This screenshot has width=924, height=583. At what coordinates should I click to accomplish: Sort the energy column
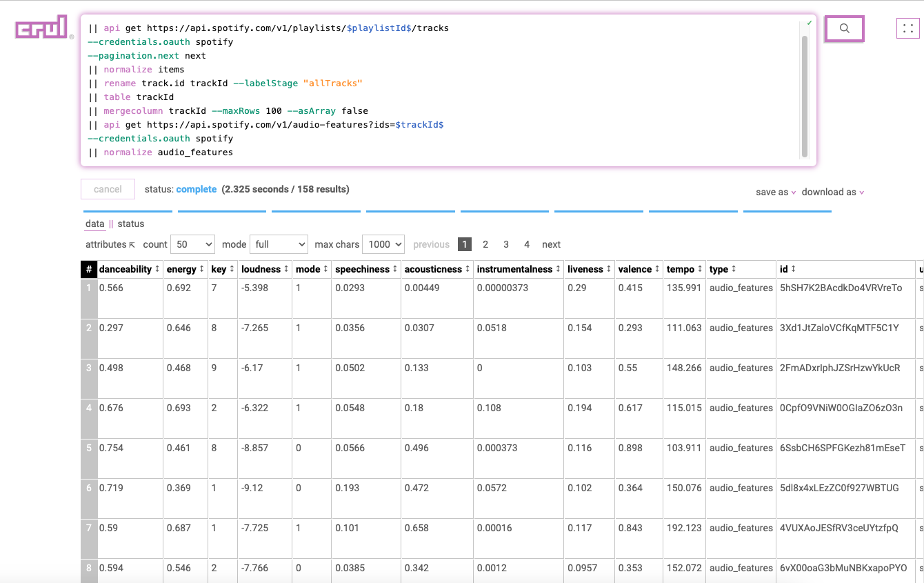[201, 269]
